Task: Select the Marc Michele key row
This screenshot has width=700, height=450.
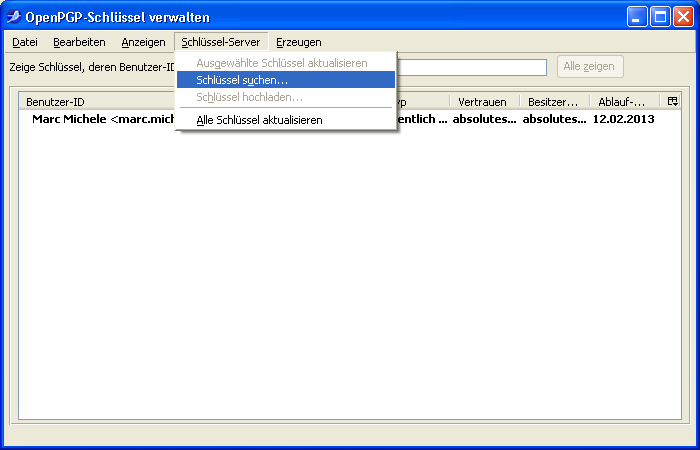Action: [350, 119]
